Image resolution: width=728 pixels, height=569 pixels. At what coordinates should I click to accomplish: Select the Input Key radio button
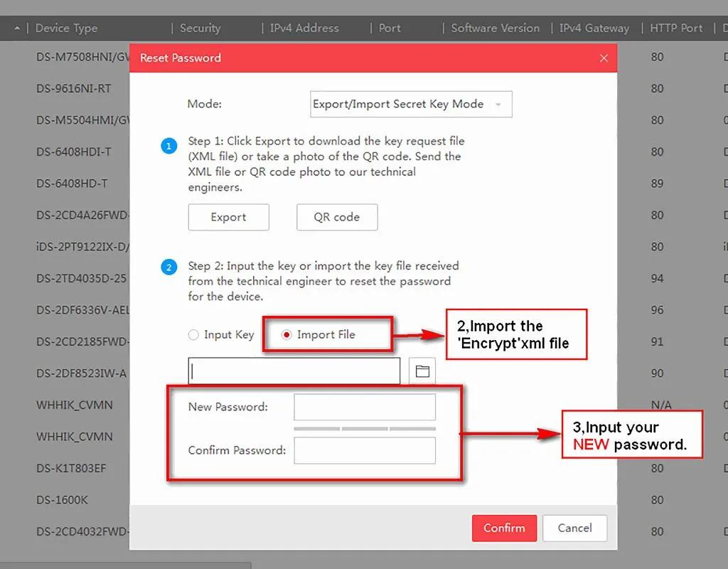(x=193, y=335)
